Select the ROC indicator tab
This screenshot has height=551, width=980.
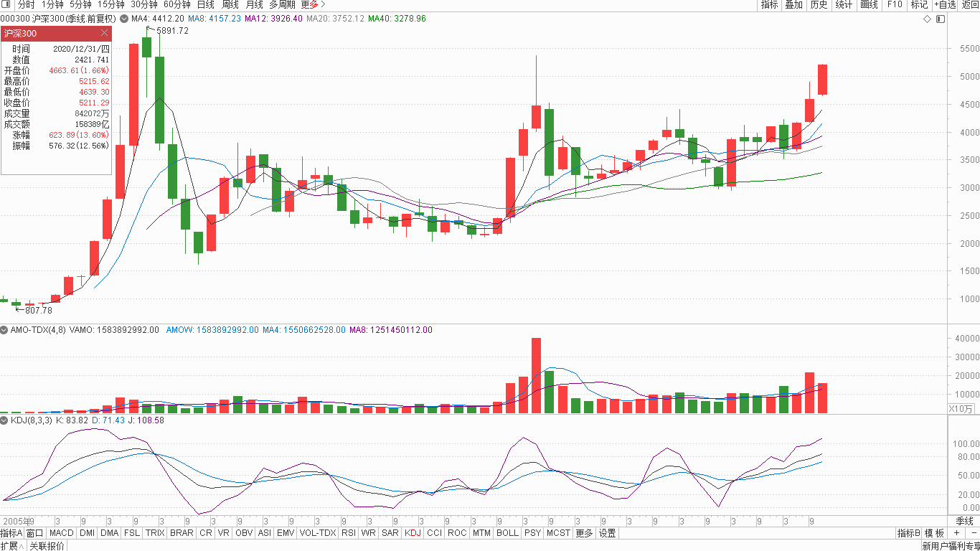pos(457,533)
